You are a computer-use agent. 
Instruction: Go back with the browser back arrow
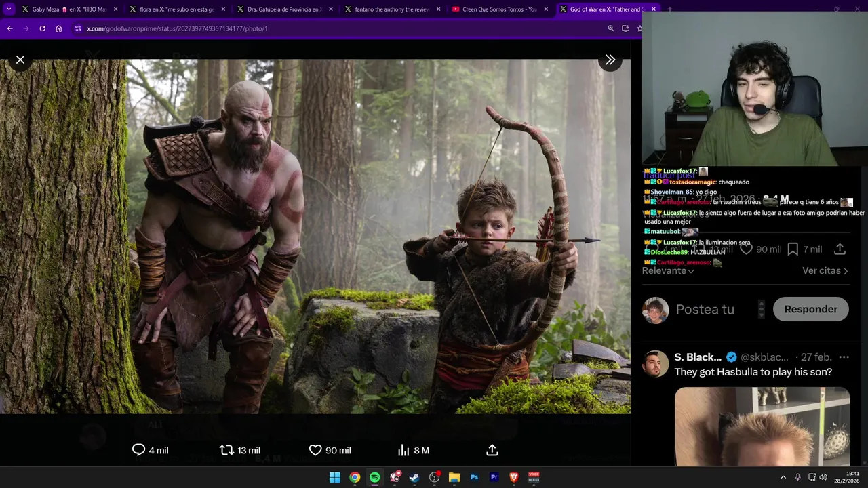point(9,28)
